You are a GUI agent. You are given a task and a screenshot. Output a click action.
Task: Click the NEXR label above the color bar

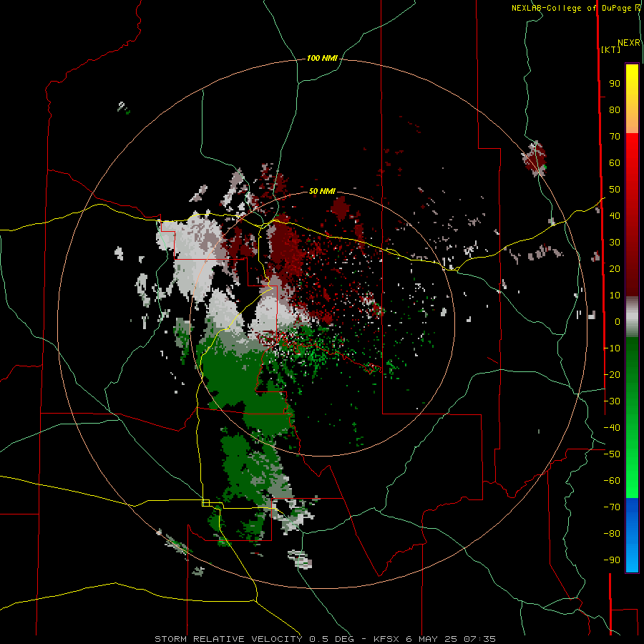coord(629,43)
